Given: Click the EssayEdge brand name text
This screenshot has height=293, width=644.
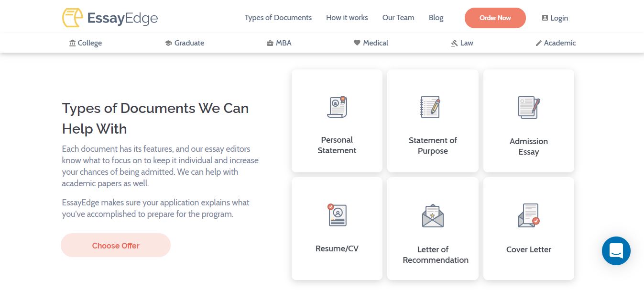Looking at the screenshot, I should pos(122,19).
